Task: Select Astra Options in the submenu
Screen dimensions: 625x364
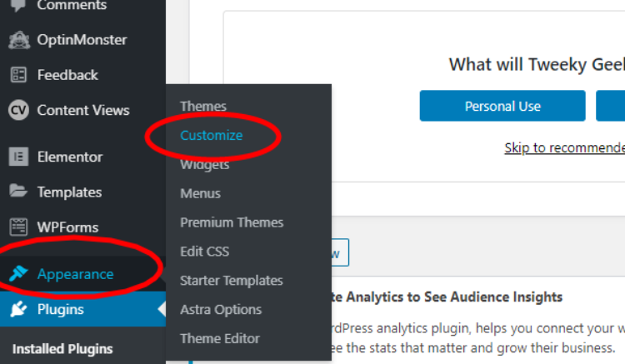Action: [x=221, y=310]
